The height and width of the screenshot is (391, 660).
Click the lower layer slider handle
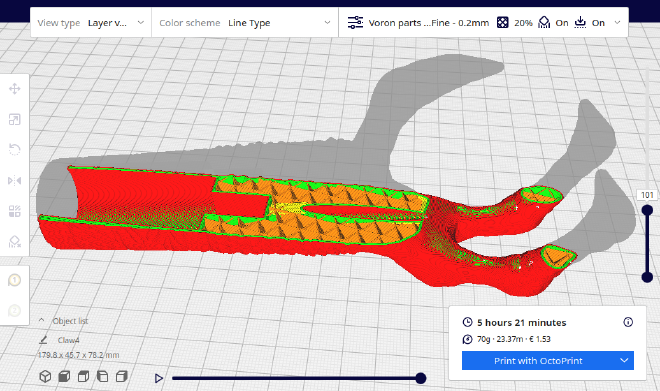[647, 277]
